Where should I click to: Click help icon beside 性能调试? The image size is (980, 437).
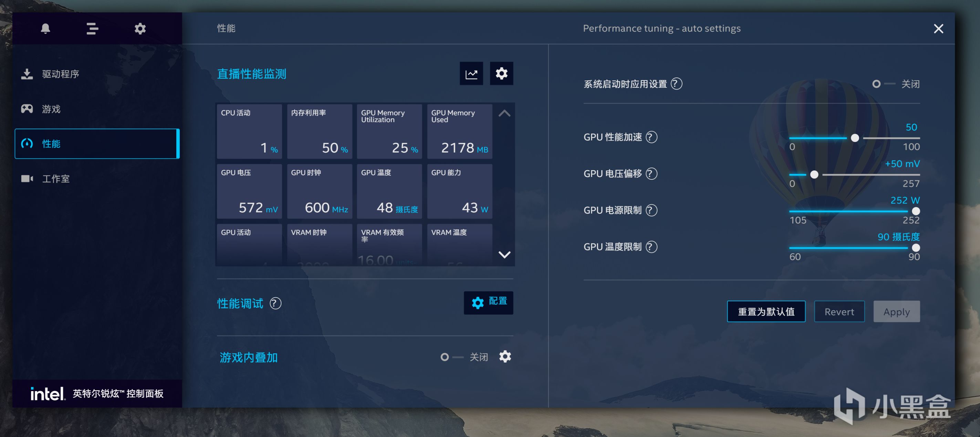[x=275, y=303]
